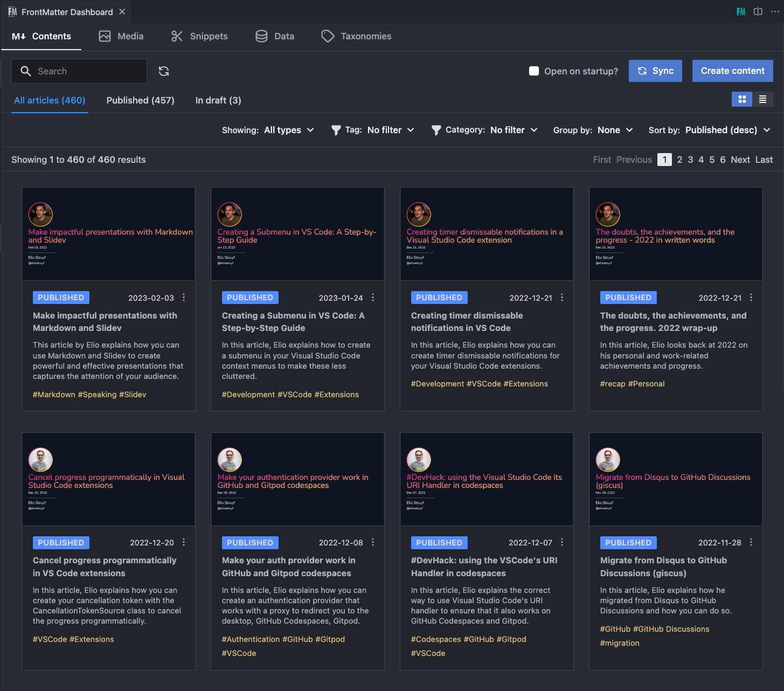
Task: Open the editor more actions ellipsis
Action: point(775,12)
